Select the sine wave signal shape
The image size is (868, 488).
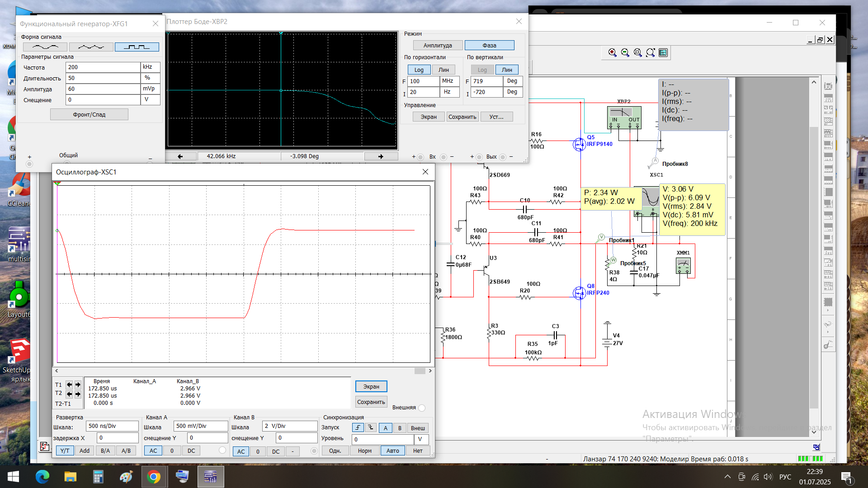click(45, 47)
